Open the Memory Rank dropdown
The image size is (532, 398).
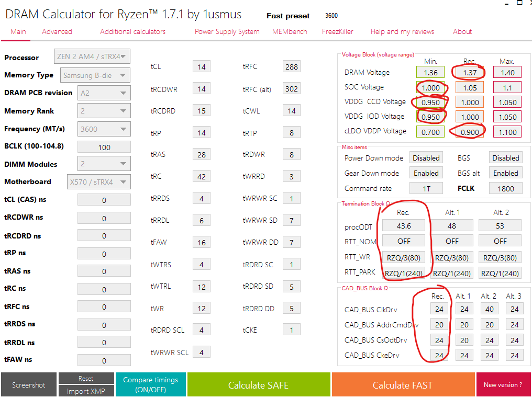(104, 111)
